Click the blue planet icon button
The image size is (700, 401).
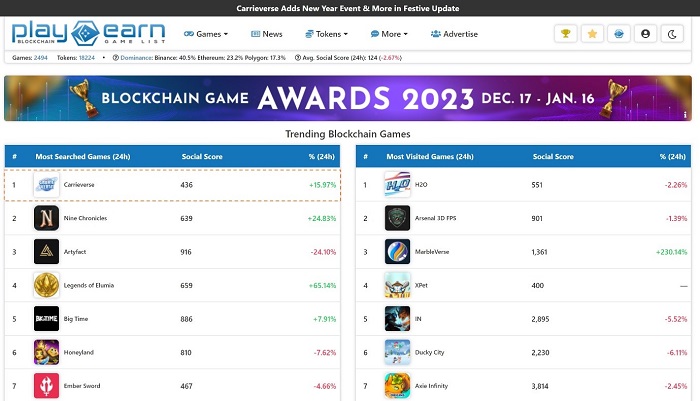click(x=619, y=34)
